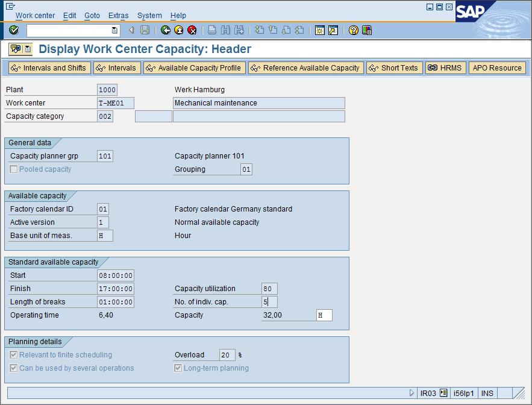
Task: Click the Grouping field showing 01
Action: pos(246,169)
